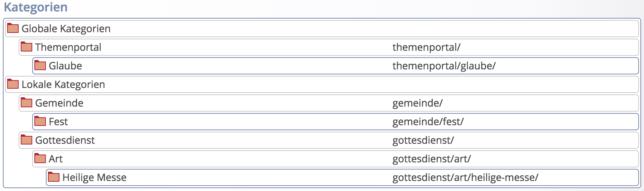The height and width of the screenshot is (191, 644).
Task: Select the Heilige Messe category name
Action: tap(94, 177)
